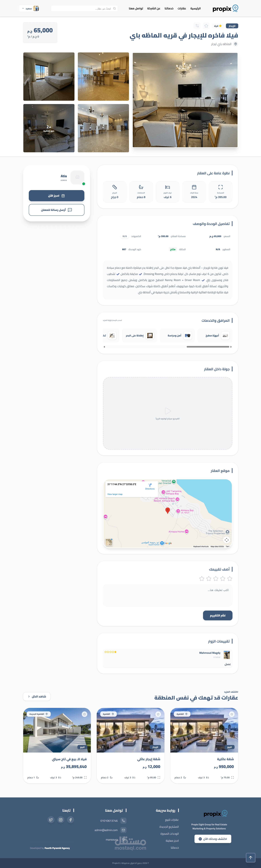Open the خدماتنا nav item
Screen dimensions: 261x868
169,8
